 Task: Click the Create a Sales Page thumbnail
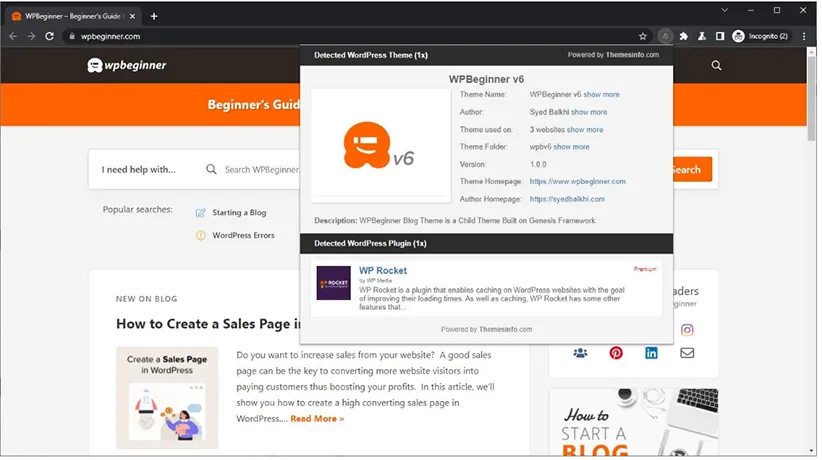(x=167, y=398)
